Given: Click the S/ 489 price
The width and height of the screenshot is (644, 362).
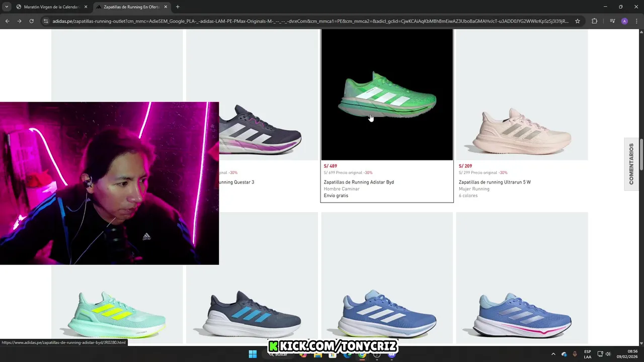Looking at the screenshot, I should click(331, 166).
